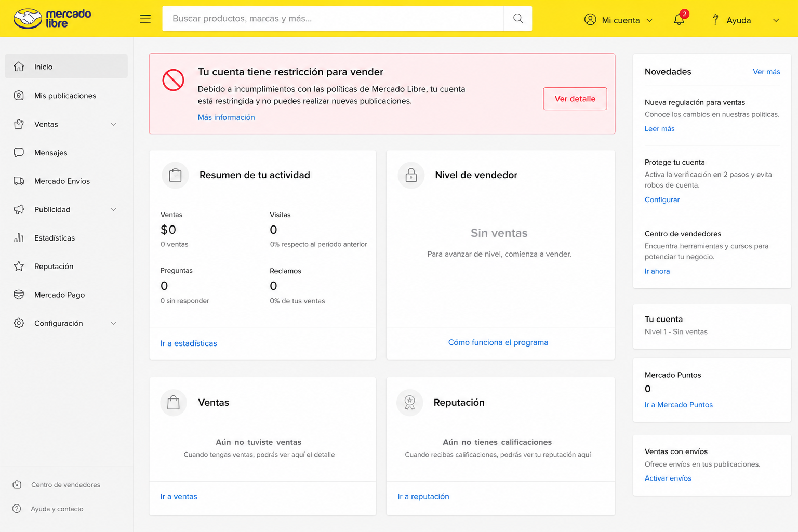Click the Nivel de vendedor lock icon
Image resolution: width=798 pixels, height=532 pixels.
tap(411, 175)
